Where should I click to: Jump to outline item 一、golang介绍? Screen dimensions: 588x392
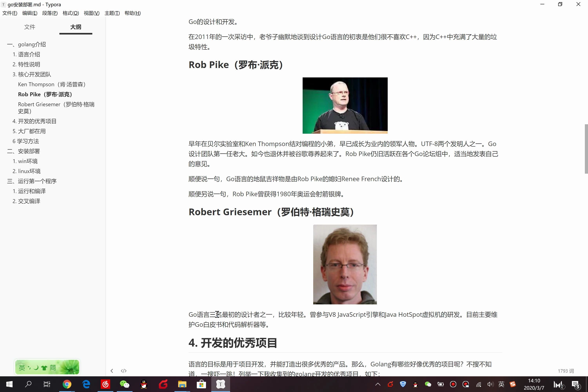pyautogui.click(x=26, y=44)
